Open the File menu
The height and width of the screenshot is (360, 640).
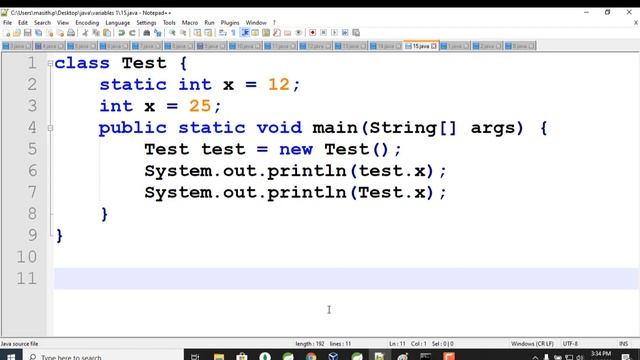pos(7,23)
